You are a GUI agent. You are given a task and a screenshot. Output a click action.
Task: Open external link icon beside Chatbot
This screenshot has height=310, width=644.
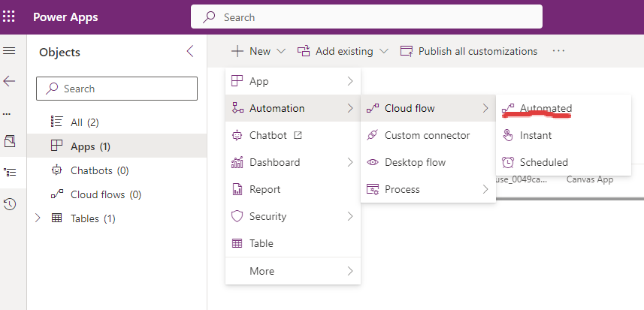point(298,135)
